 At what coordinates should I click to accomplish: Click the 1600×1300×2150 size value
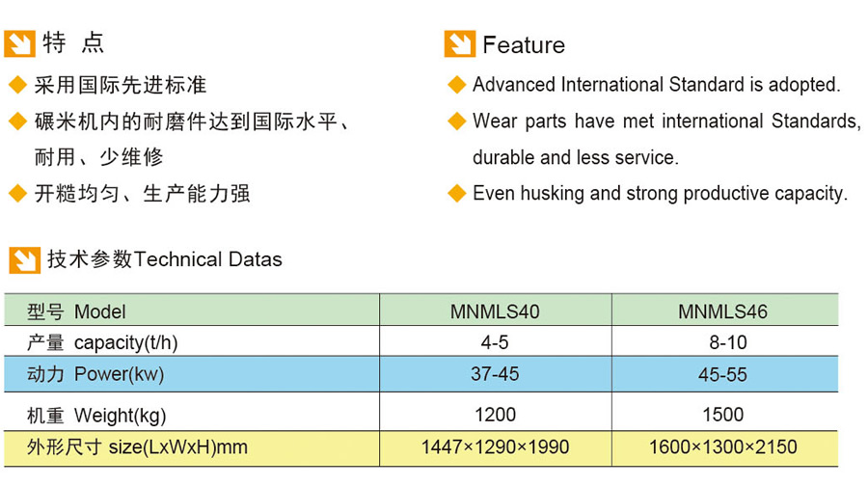tap(722, 447)
